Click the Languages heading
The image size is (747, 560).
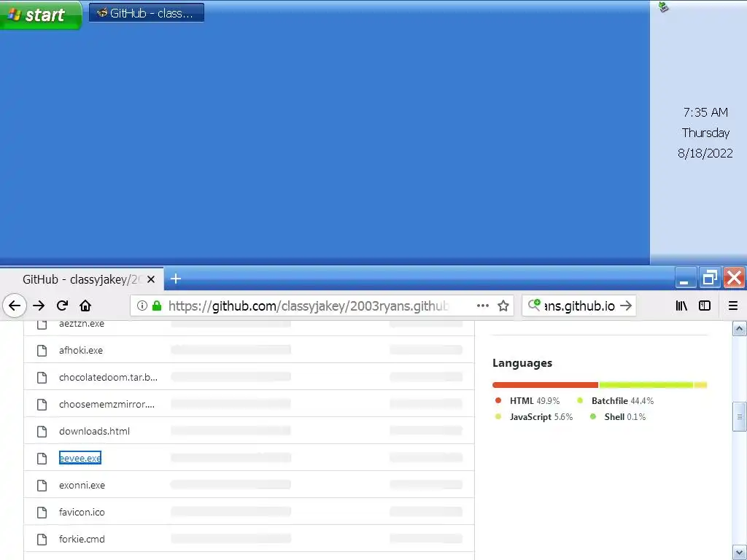pyautogui.click(x=522, y=363)
